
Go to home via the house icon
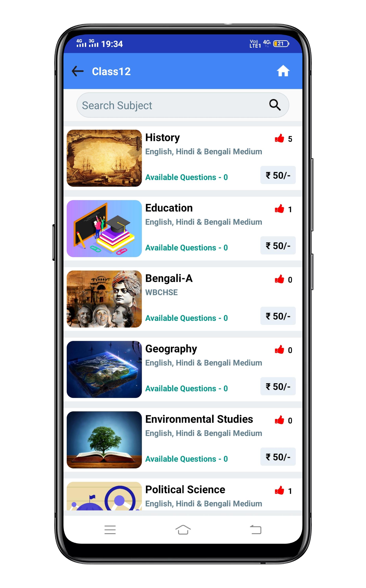pos(283,71)
